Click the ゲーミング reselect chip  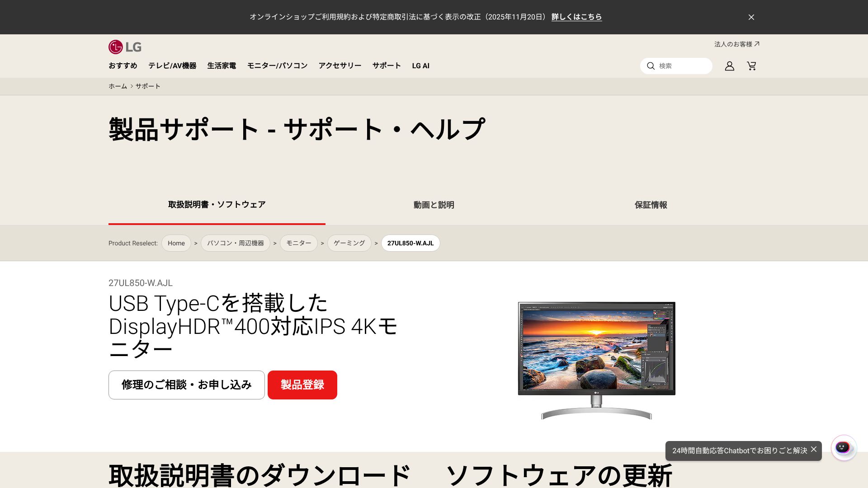349,243
